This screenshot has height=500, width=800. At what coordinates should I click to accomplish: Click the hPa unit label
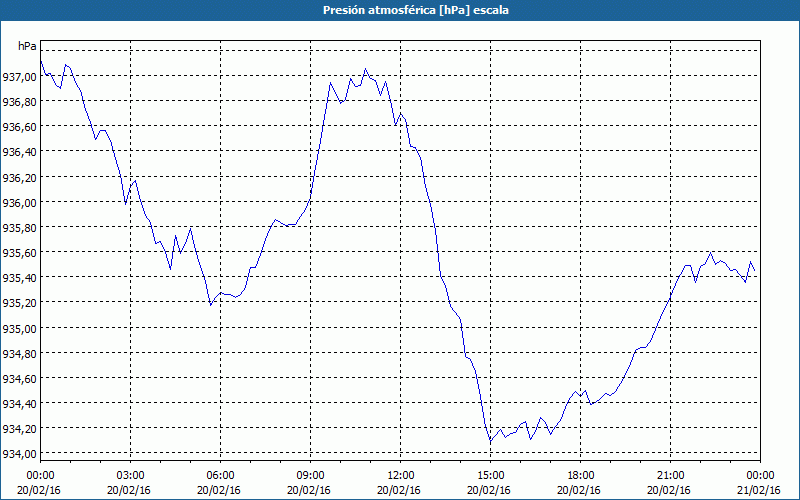point(27,46)
